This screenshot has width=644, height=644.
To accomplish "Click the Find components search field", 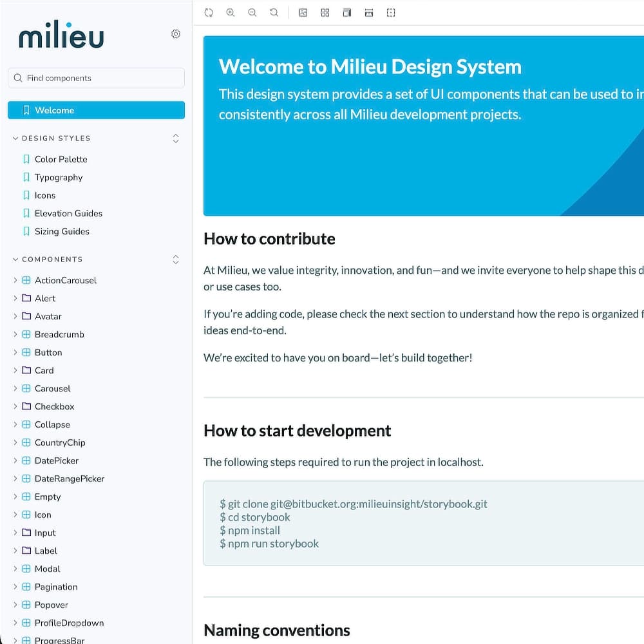I will [96, 78].
